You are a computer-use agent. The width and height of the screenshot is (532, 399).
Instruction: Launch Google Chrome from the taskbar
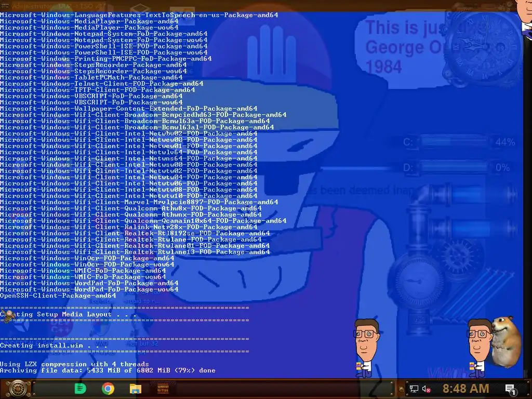[108, 389]
